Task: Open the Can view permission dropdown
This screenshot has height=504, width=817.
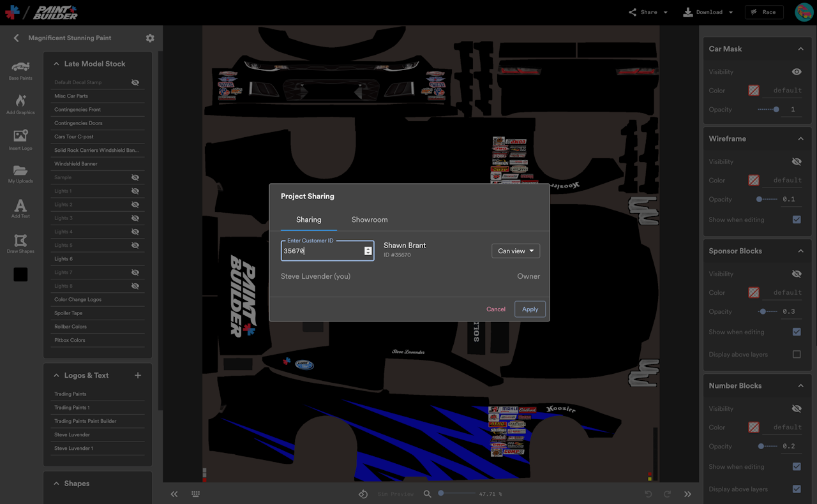Action: (516, 251)
